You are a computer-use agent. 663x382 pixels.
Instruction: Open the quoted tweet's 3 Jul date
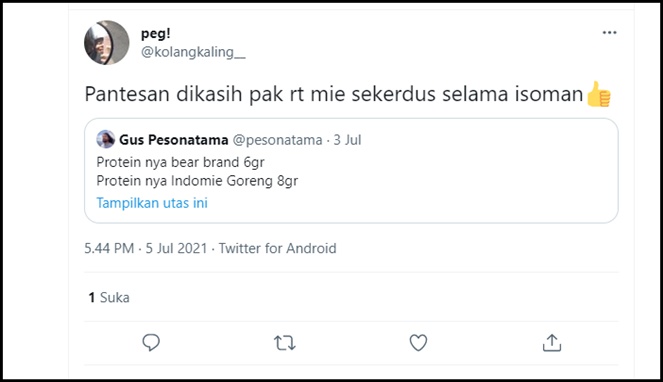(347, 140)
